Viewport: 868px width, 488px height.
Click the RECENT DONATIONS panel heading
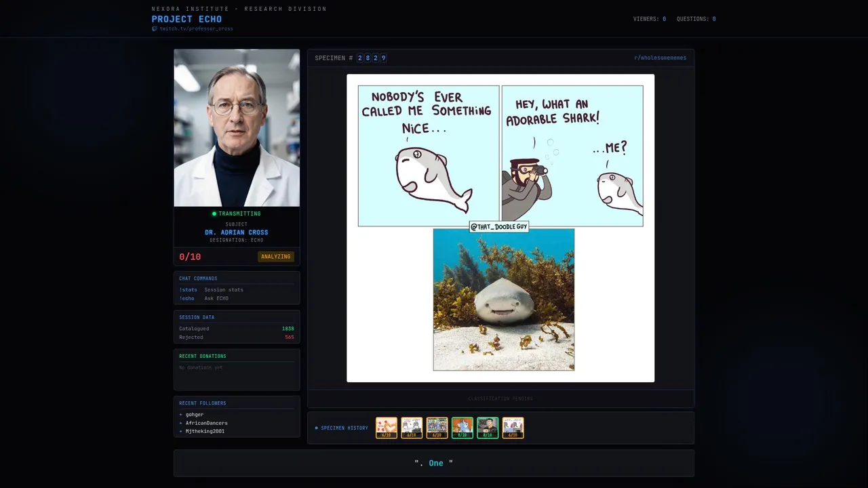pyautogui.click(x=203, y=357)
